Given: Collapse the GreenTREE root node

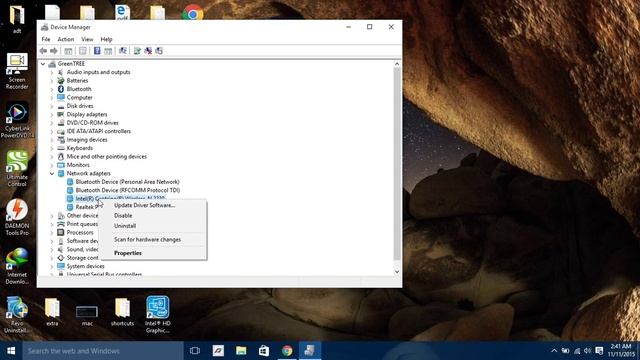Looking at the screenshot, I should 43,64.
